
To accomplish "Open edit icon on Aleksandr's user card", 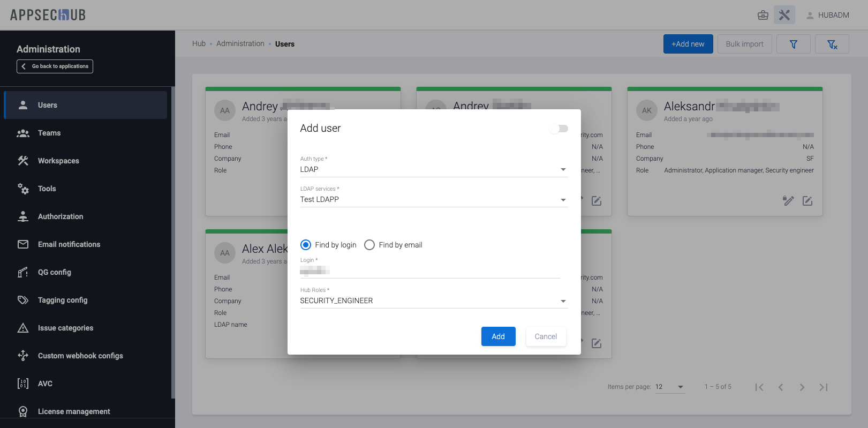I will click(x=807, y=201).
